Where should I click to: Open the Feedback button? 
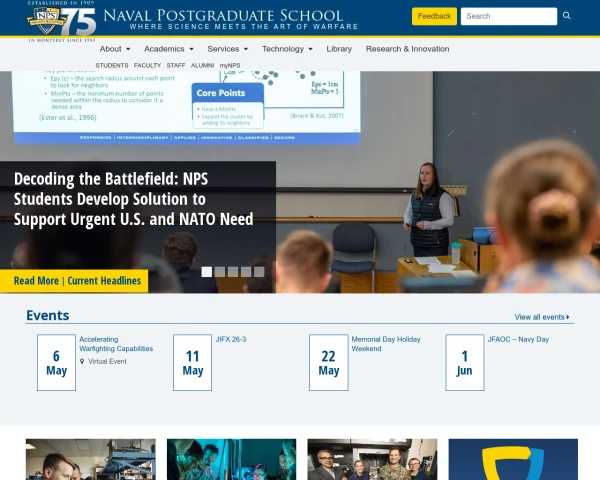coord(434,16)
